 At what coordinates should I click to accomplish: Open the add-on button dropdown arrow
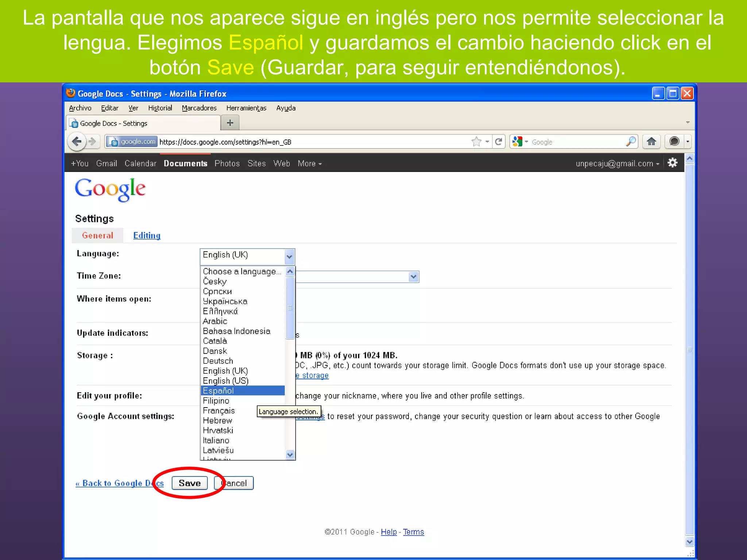pyautogui.click(x=688, y=141)
